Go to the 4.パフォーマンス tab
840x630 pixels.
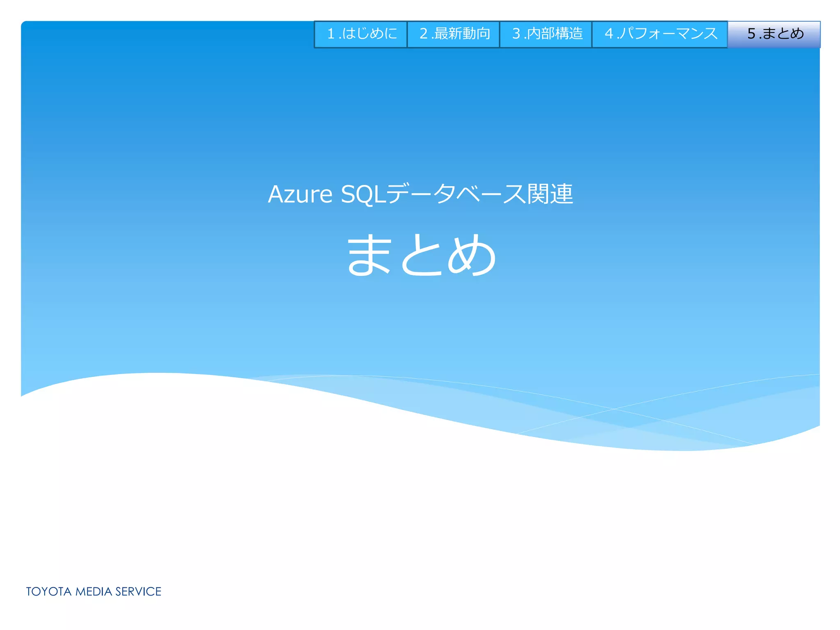coord(660,34)
